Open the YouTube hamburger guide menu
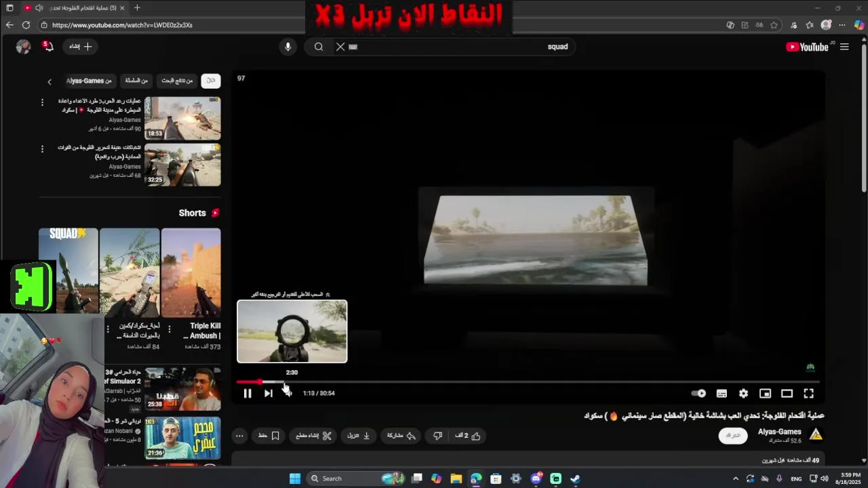This screenshot has height=488, width=868. pyautogui.click(x=844, y=47)
